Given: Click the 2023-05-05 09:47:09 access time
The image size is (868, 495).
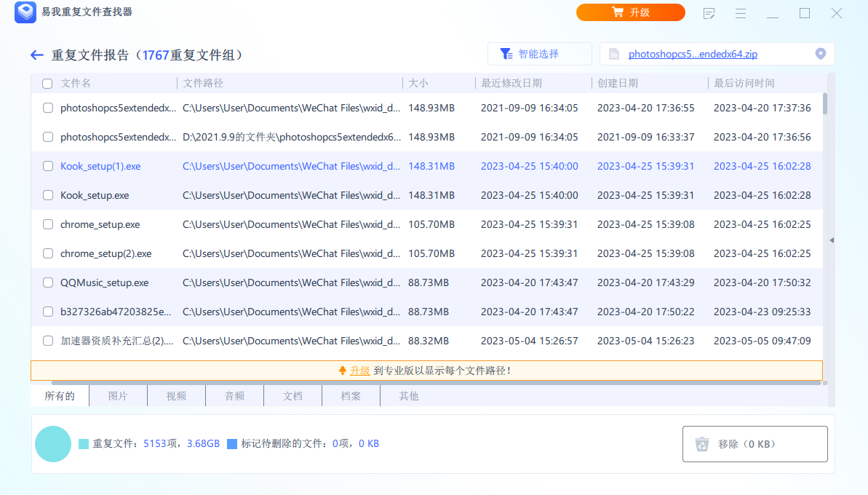Looking at the screenshot, I should point(762,341).
